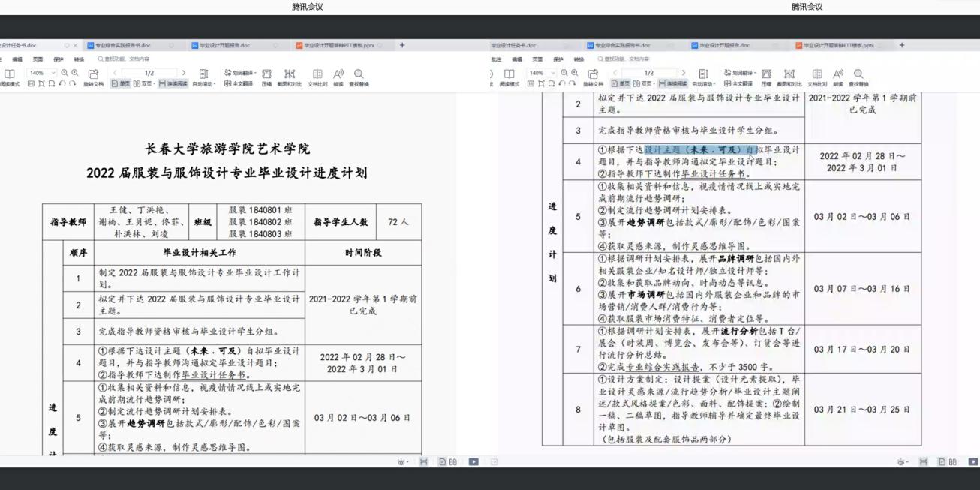Click 全文翻译 full translation in left window
The image size is (980, 490).
point(239,84)
